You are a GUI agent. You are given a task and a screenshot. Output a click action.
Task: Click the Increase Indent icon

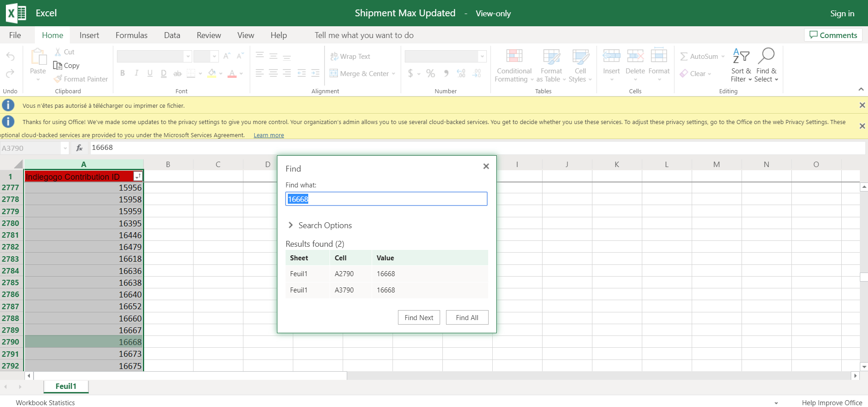coord(315,73)
